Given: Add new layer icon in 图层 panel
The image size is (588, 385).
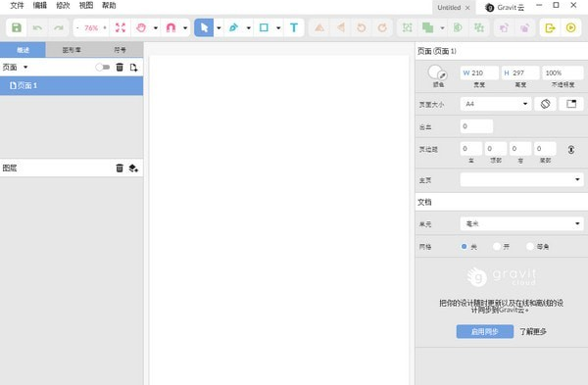Looking at the screenshot, I should tap(133, 168).
